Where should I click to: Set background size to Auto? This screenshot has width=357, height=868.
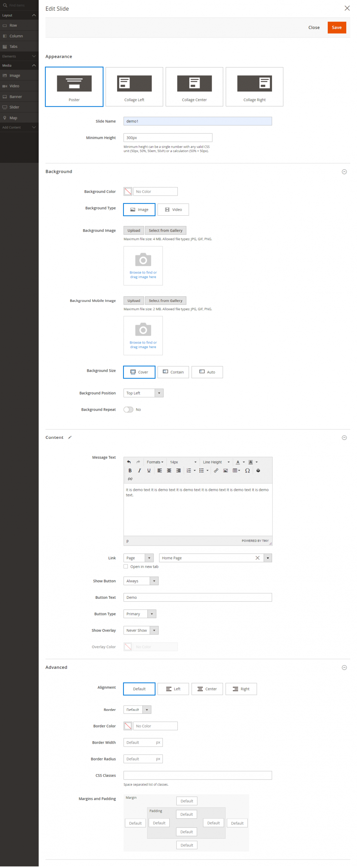click(207, 372)
